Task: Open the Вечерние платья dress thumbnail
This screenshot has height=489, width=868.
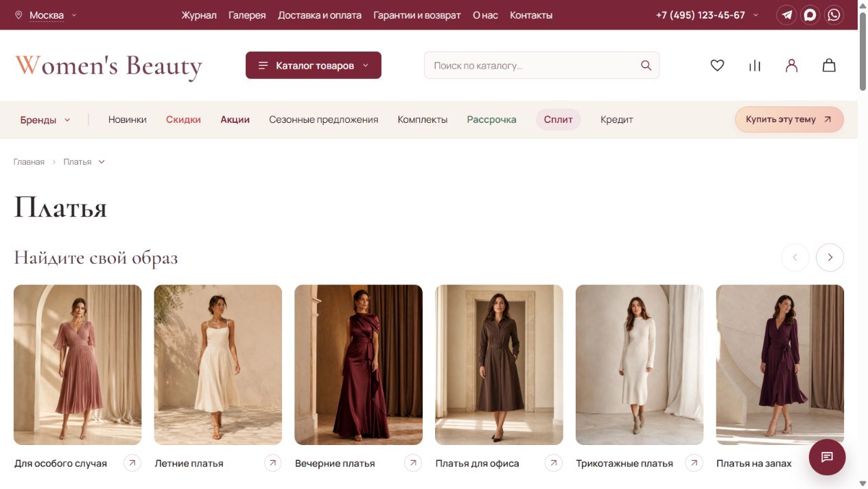Action: (358, 365)
